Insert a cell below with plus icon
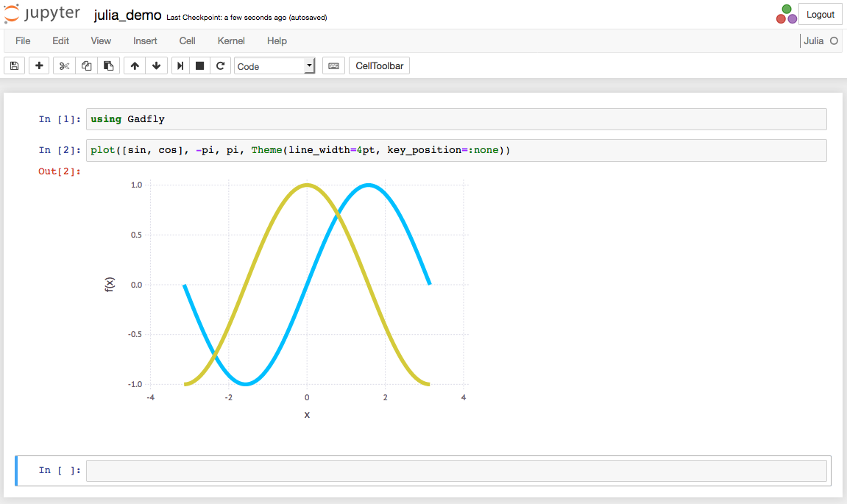Viewport: 847px width, 504px height. click(39, 66)
